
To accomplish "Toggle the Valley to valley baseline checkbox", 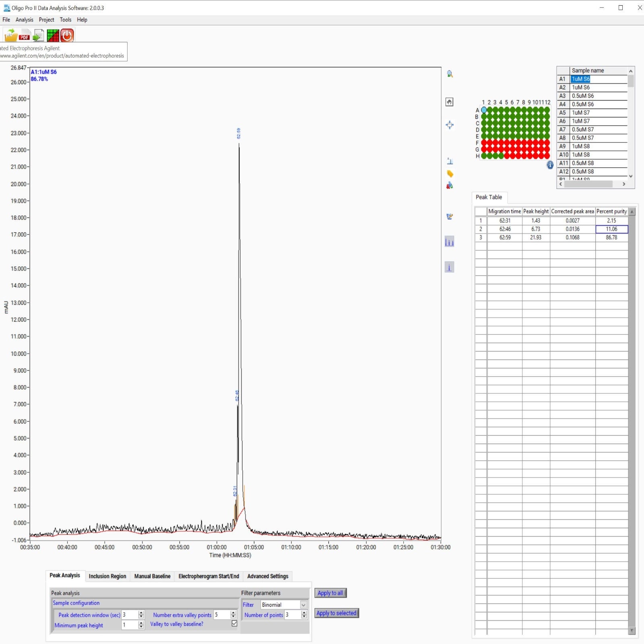I will point(234,623).
